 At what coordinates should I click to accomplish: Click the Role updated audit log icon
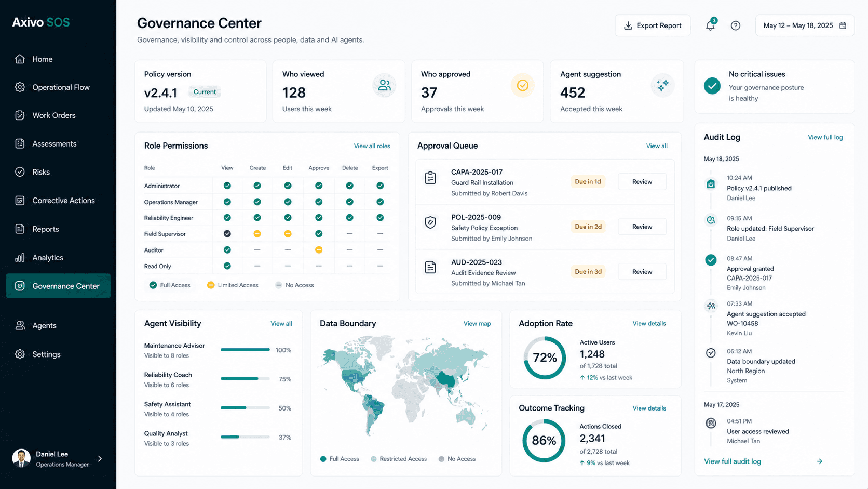tap(711, 220)
